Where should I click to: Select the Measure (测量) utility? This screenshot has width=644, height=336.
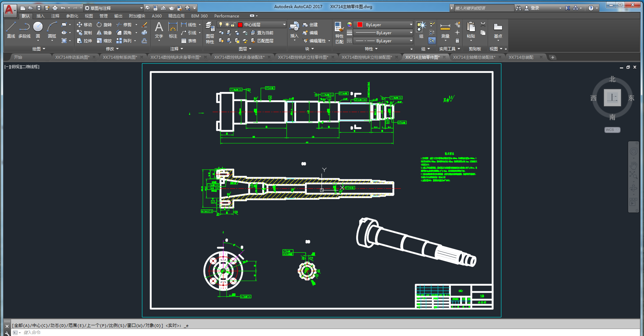coord(445,30)
